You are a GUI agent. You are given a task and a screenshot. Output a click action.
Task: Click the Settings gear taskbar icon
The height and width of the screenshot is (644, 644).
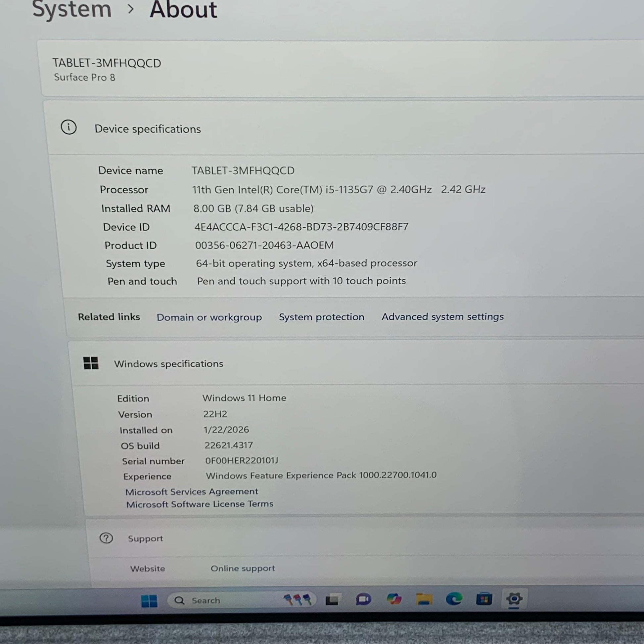(514, 599)
